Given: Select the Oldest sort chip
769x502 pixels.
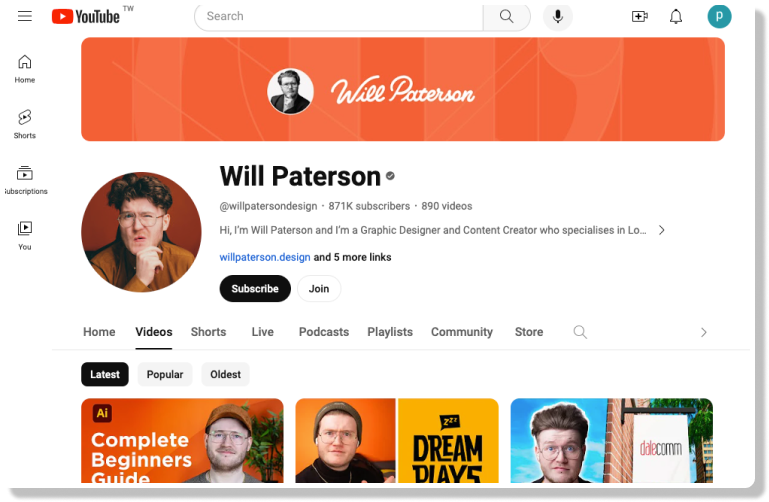Looking at the screenshot, I should point(226,375).
